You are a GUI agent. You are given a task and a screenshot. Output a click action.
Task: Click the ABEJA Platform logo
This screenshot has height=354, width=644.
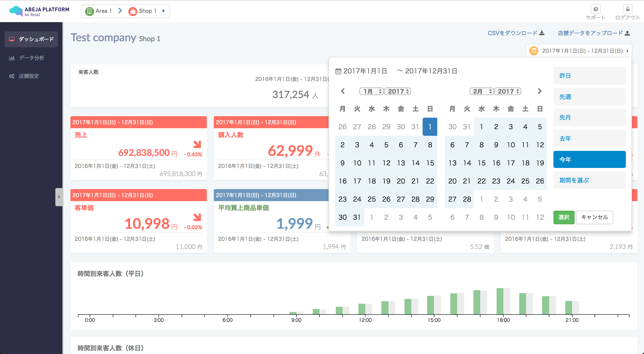39,11
